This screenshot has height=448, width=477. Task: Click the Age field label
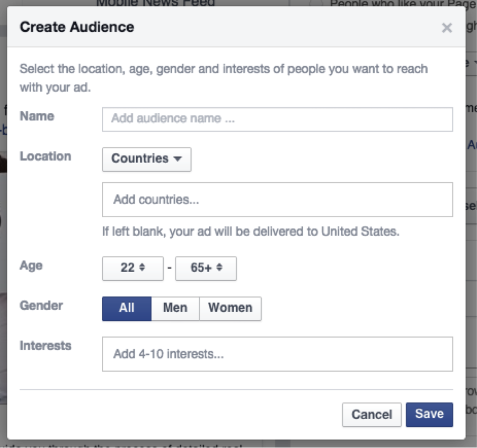[31, 266]
